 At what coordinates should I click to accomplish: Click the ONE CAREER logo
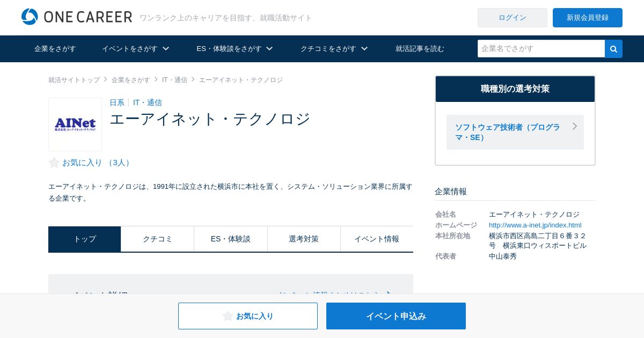coord(77,17)
